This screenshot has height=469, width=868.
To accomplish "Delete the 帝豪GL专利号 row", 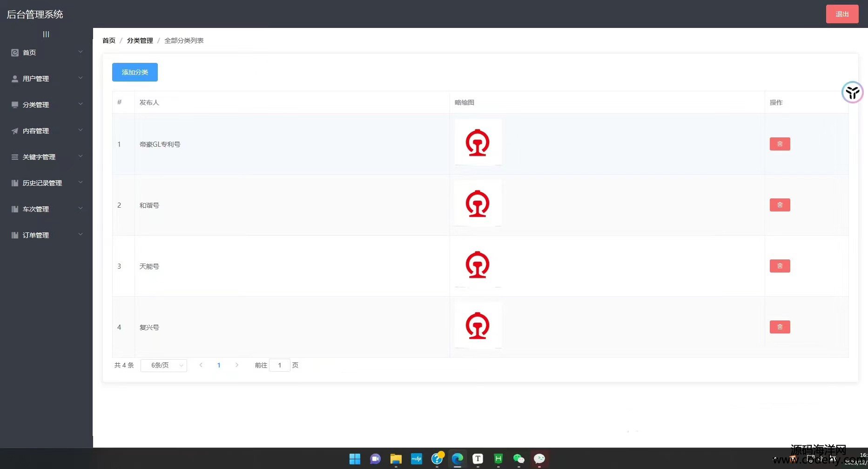I will [x=780, y=144].
